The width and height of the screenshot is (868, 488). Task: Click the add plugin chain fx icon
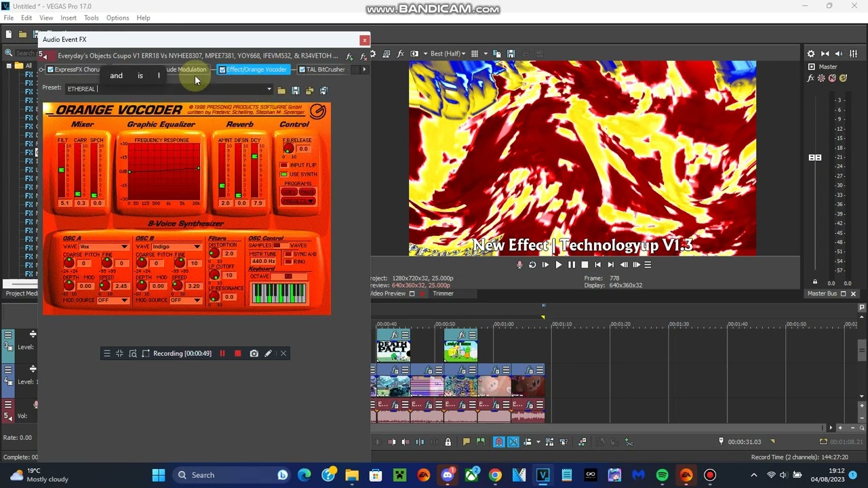350,56
